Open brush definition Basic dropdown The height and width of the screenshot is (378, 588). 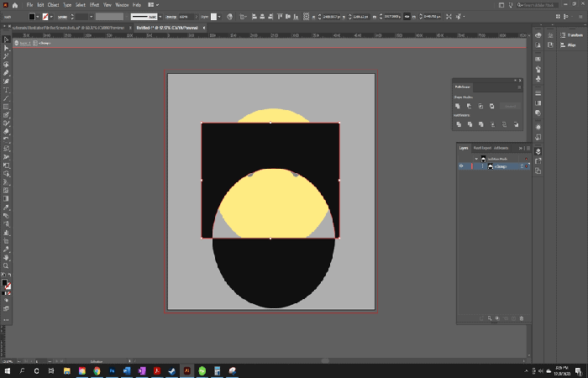(x=160, y=17)
